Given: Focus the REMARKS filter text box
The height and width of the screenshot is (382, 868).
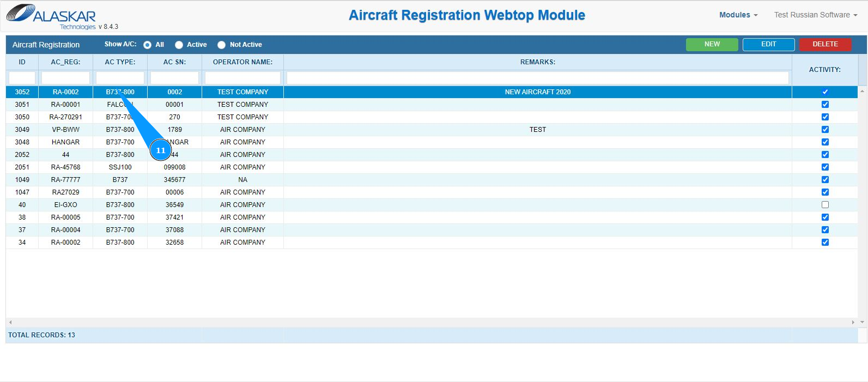Looking at the screenshot, I should 537,78.
